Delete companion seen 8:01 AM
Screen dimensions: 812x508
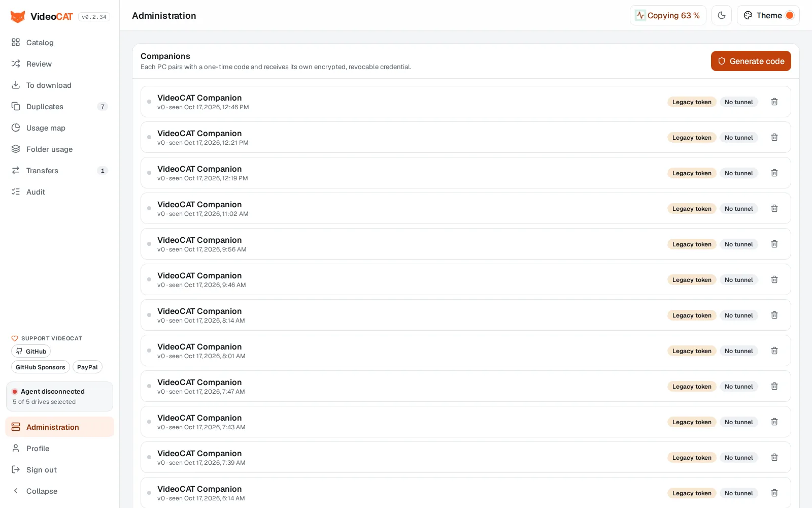774,351
